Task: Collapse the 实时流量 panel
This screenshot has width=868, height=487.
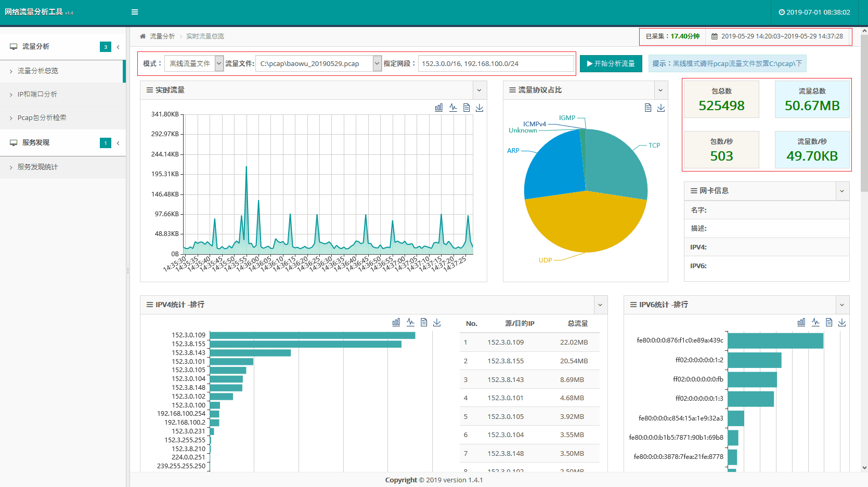Action: click(479, 90)
